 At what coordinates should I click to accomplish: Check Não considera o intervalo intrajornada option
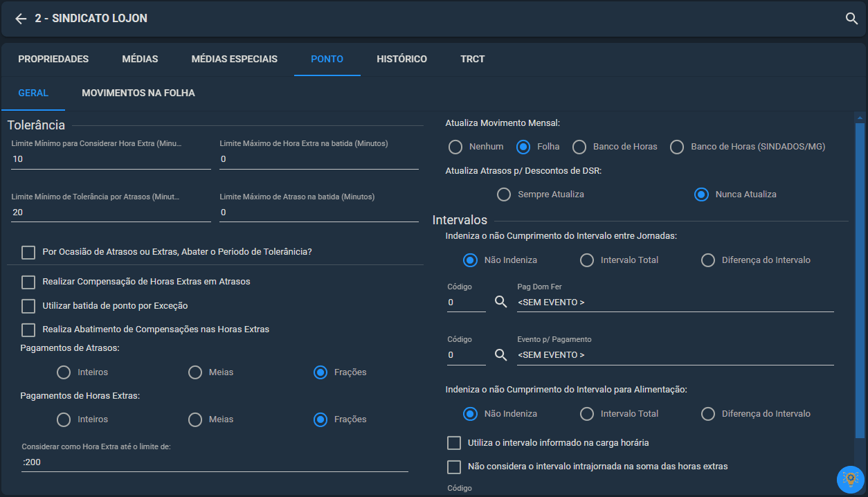[454, 466]
